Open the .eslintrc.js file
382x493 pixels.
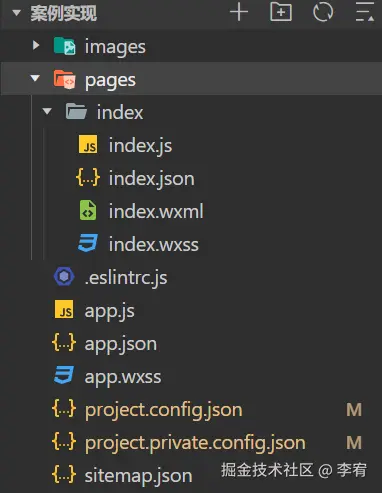126,278
